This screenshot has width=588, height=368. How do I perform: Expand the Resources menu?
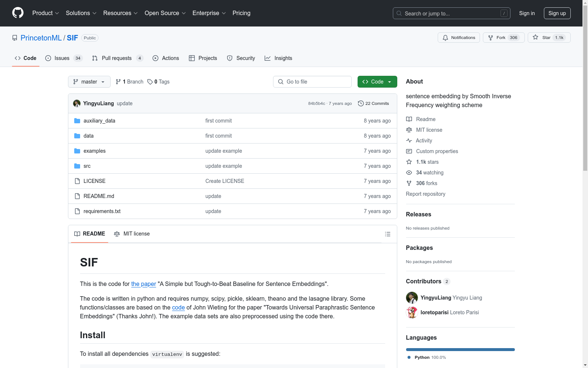click(x=121, y=13)
